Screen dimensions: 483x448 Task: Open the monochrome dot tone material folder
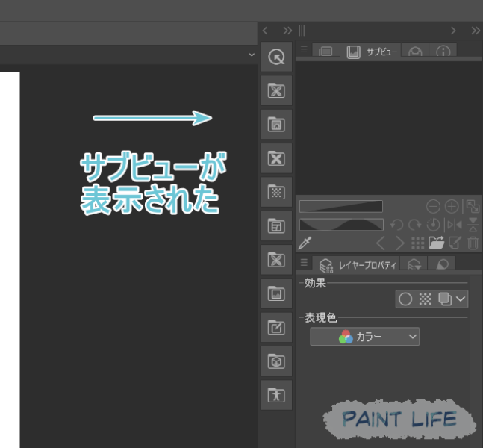[x=276, y=192]
